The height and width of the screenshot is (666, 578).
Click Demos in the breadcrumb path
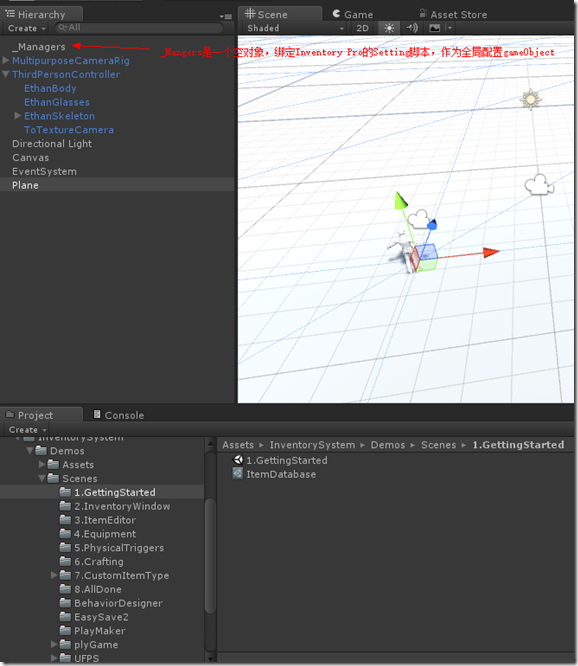388,445
